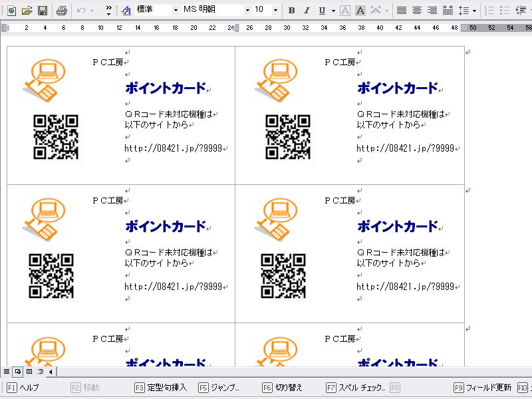Open the font size 10 dropdown
Image resolution: width=532 pixels, height=399 pixels.
pos(275,10)
